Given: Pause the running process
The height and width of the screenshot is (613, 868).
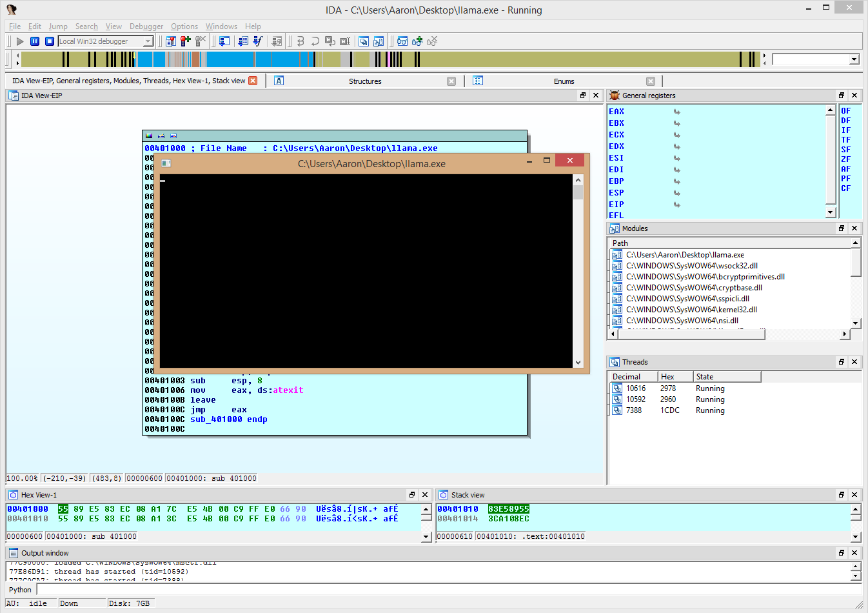Looking at the screenshot, I should [x=35, y=41].
